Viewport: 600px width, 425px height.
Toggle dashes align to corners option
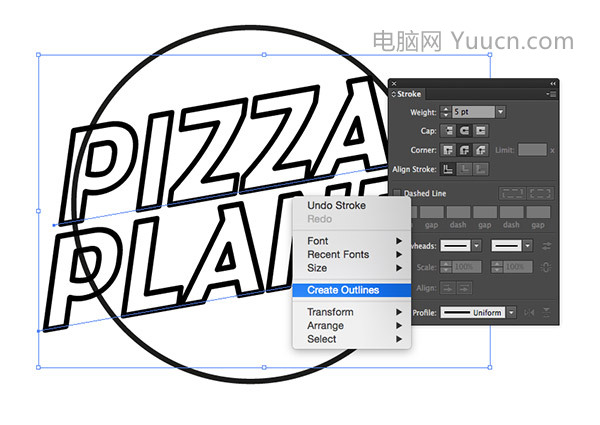[540, 193]
